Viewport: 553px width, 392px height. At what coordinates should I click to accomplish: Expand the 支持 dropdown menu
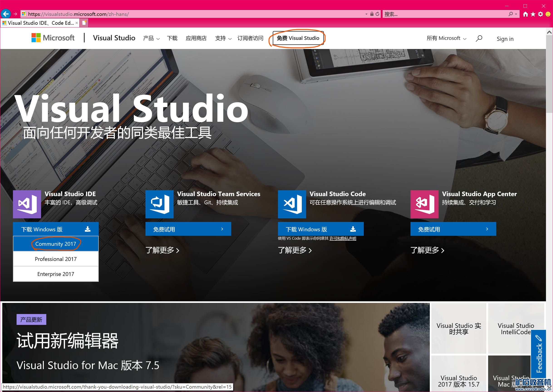(x=223, y=38)
